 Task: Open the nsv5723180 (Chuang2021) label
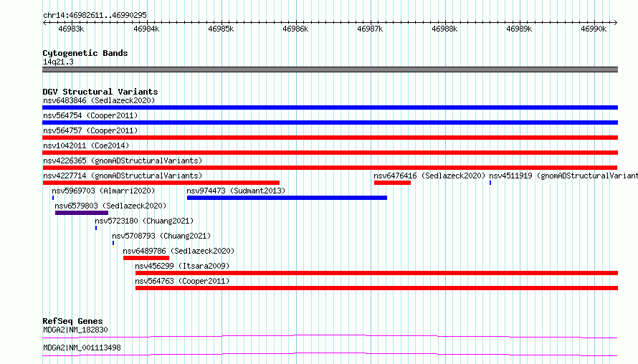tap(144, 221)
